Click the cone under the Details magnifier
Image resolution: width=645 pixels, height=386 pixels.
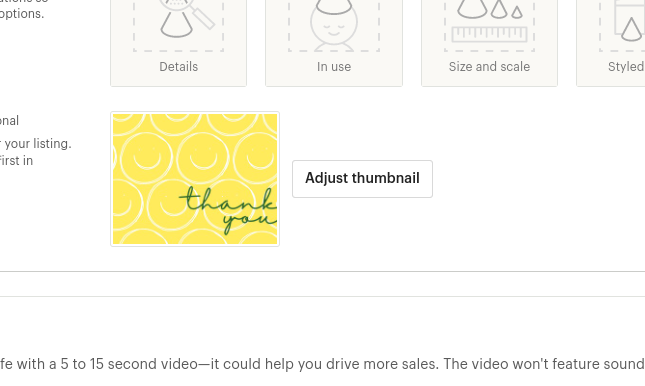coord(176,24)
